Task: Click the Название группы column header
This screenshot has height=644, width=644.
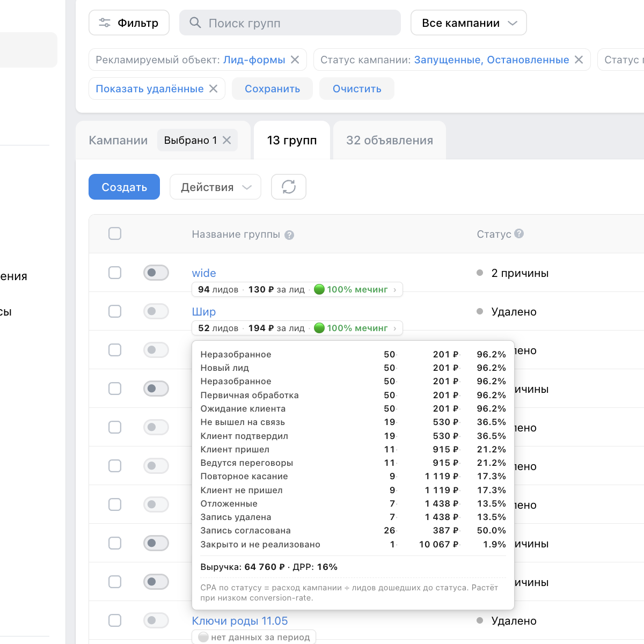Action: pyautogui.click(x=236, y=235)
